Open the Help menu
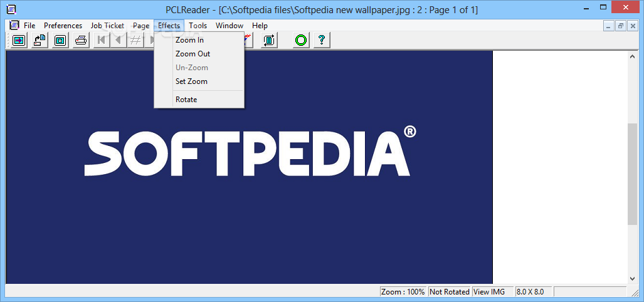The image size is (644, 302). pos(260,26)
